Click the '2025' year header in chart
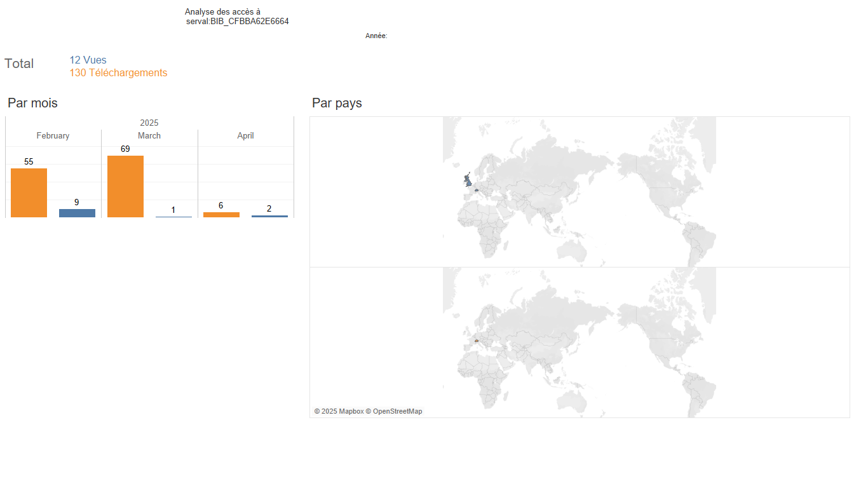The image size is (868, 488). (149, 123)
